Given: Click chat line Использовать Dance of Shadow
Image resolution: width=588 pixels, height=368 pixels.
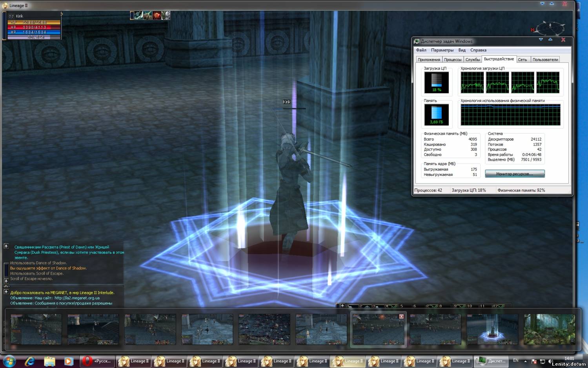Looking at the screenshot, I should [38, 263].
